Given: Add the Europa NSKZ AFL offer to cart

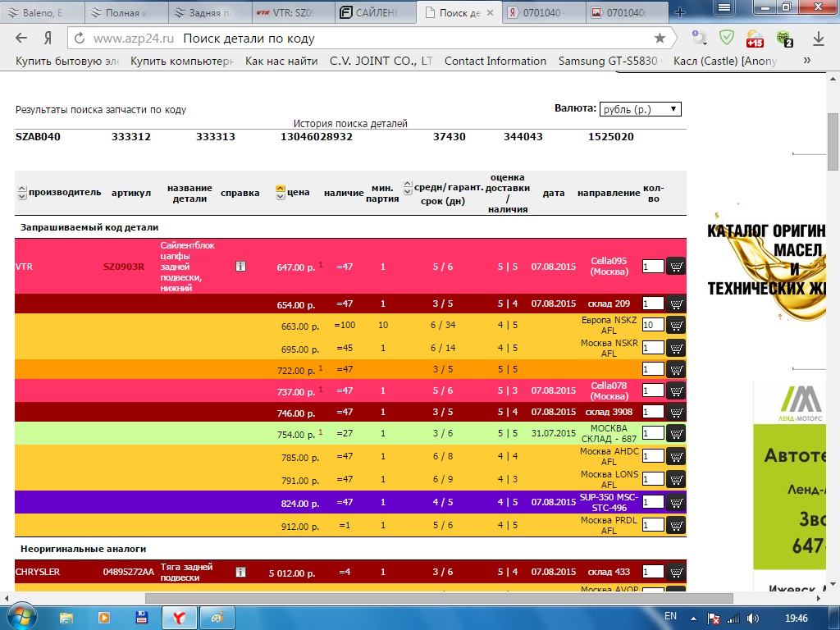Looking at the screenshot, I should click(x=675, y=326).
